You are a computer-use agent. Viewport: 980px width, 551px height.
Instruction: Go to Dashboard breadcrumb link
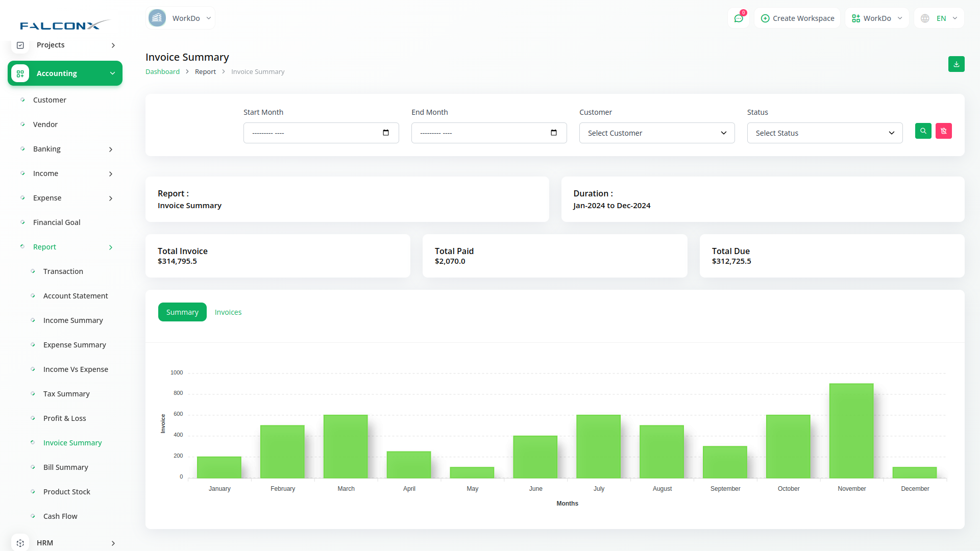point(162,72)
